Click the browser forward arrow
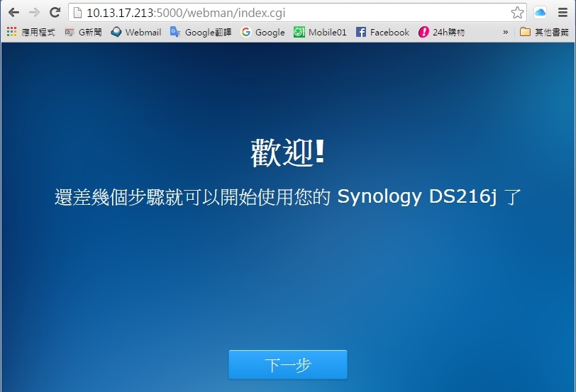The height and width of the screenshot is (392, 576). click(34, 13)
